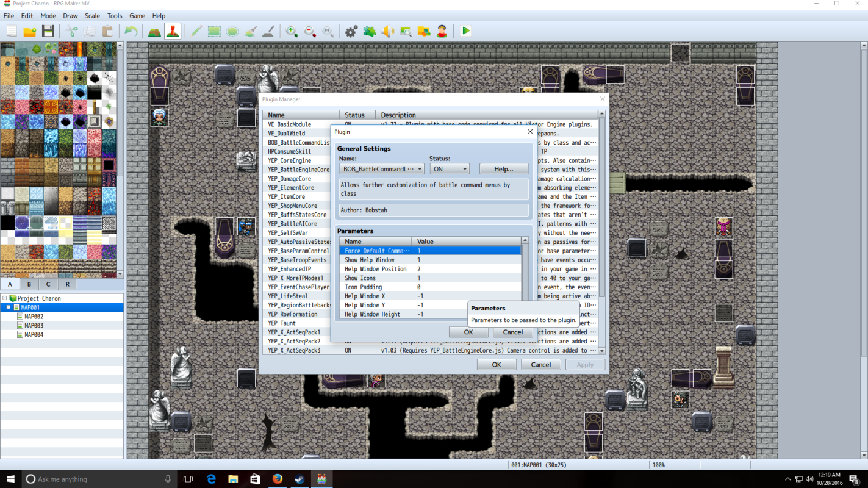Zoom in on the map
The height and width of the screenshot is (488, 868).
(292, 31)
